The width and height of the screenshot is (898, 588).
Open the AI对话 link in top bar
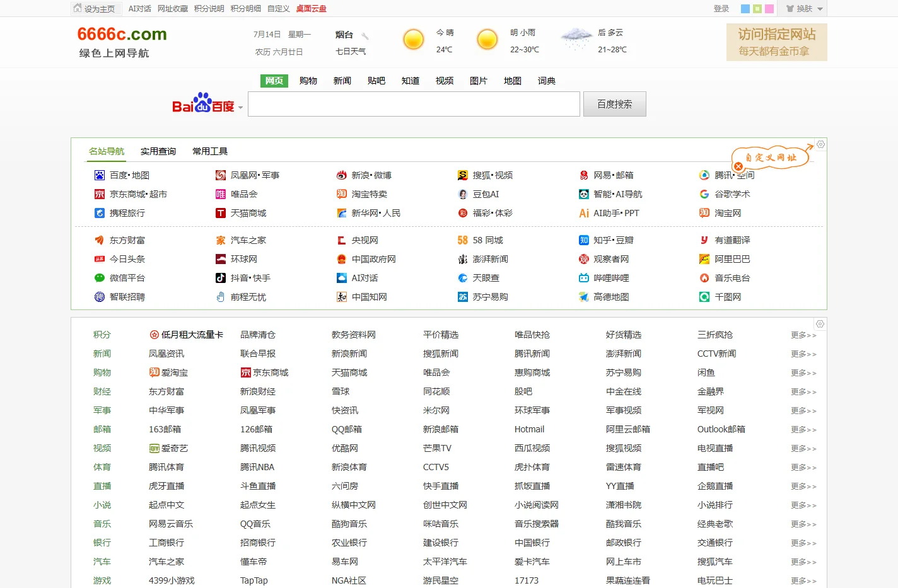140,9
